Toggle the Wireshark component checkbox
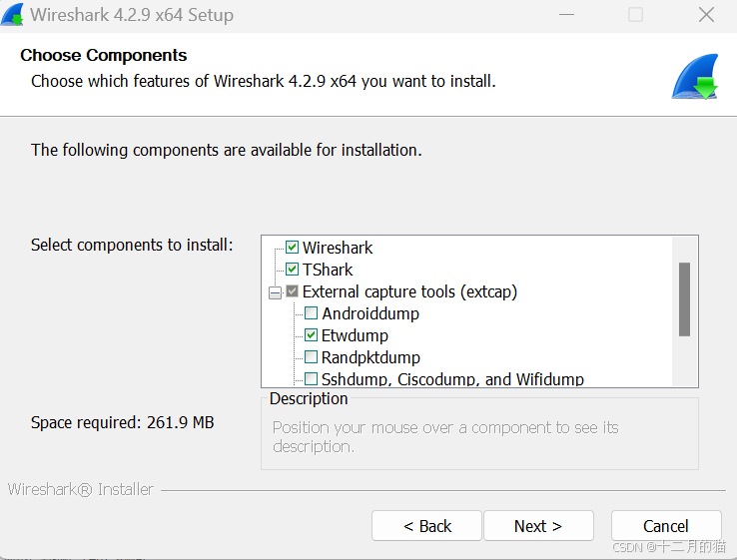The height and width of the screenshot is (560, 737). tap(292, 248)
